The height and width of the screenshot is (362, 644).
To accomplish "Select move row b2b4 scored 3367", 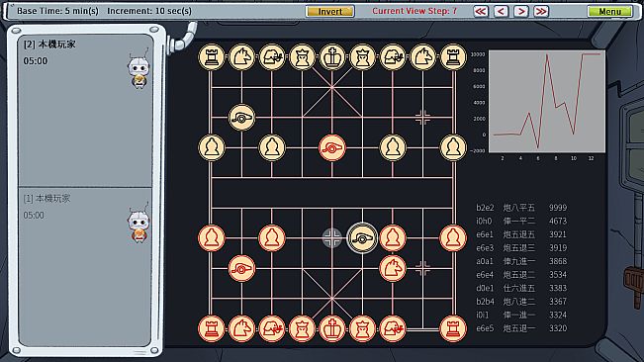I will [521, 302].
